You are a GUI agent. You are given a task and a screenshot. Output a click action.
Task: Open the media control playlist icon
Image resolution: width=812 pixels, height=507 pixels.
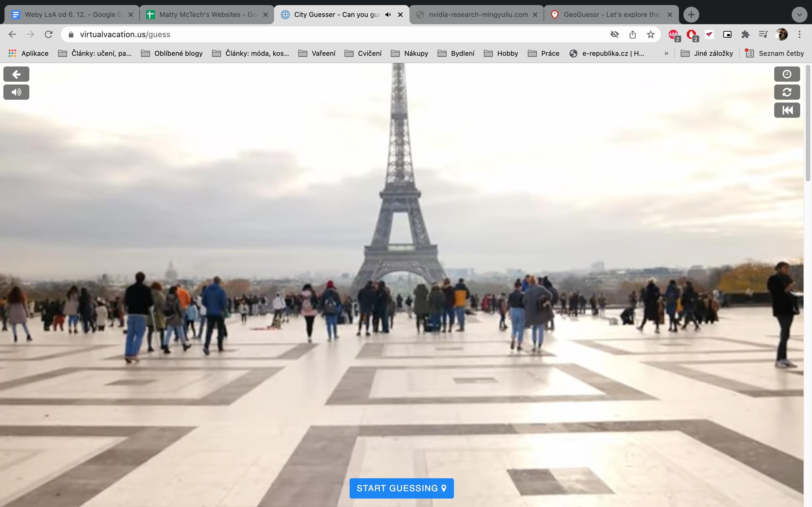[x=763, y=35]
